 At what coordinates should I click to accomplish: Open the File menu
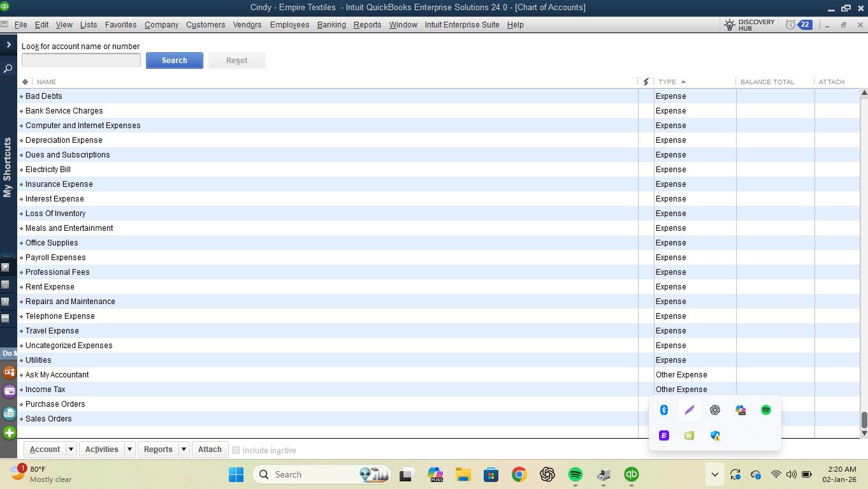[x=20, y=25]
